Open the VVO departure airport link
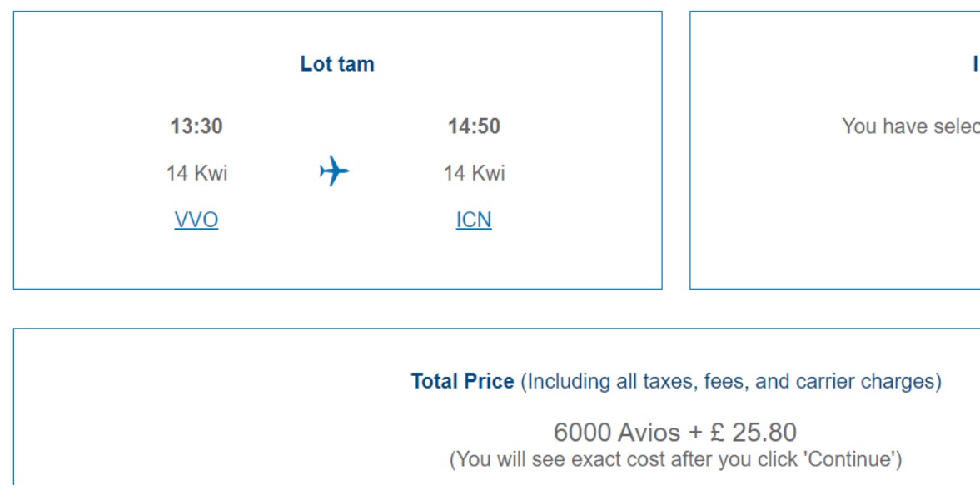This screenshot has width=980, height=495. tap(196, 220)
